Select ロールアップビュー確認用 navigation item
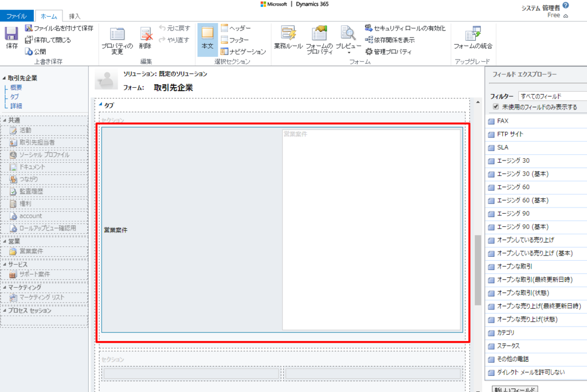 (x=44, y=228)
